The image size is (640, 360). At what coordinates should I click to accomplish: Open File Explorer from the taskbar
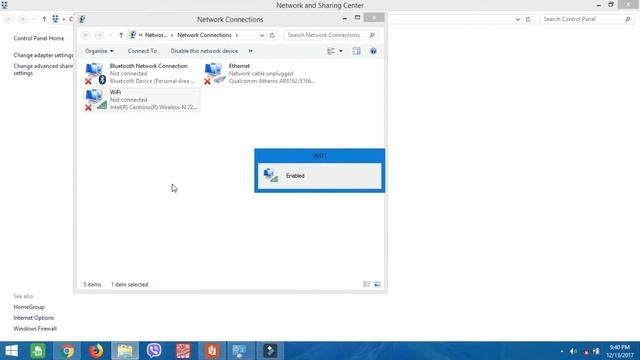125,351
